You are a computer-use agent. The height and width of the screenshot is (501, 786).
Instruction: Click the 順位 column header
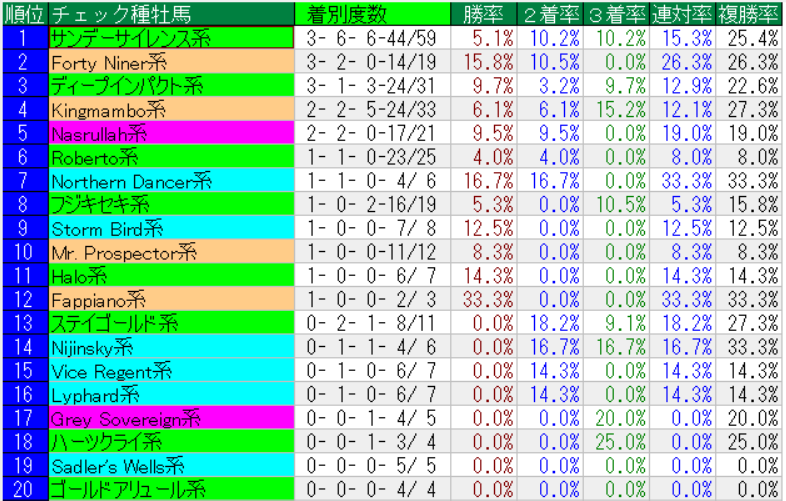point(24,14)
